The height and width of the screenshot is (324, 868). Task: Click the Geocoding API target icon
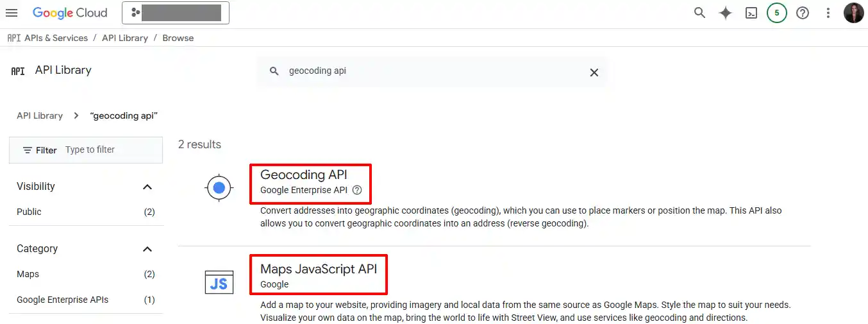pos(219,188)
